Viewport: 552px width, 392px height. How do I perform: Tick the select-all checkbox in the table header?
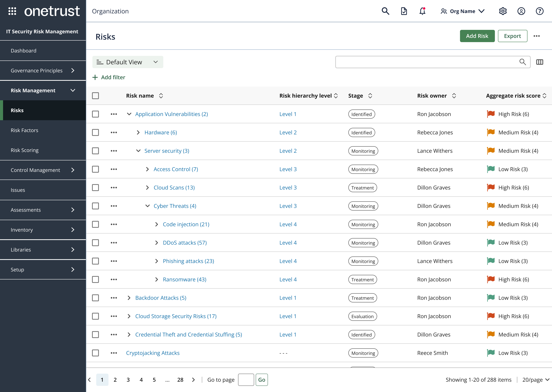[x=95, y=96]
